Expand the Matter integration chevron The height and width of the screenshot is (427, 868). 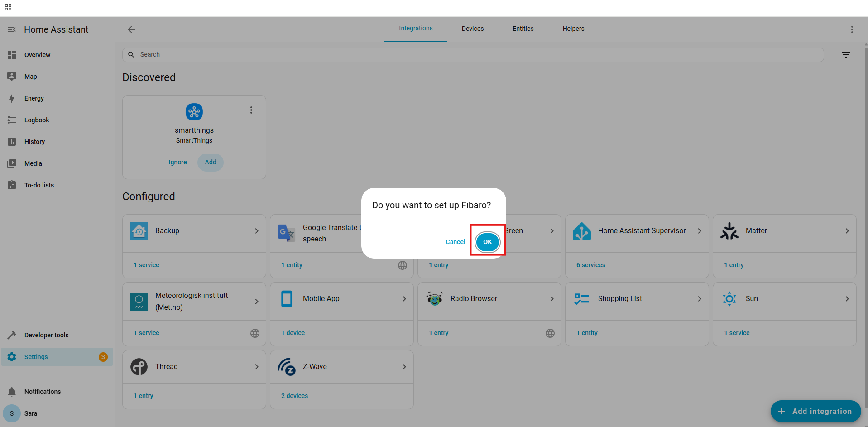tap(847, 231)
